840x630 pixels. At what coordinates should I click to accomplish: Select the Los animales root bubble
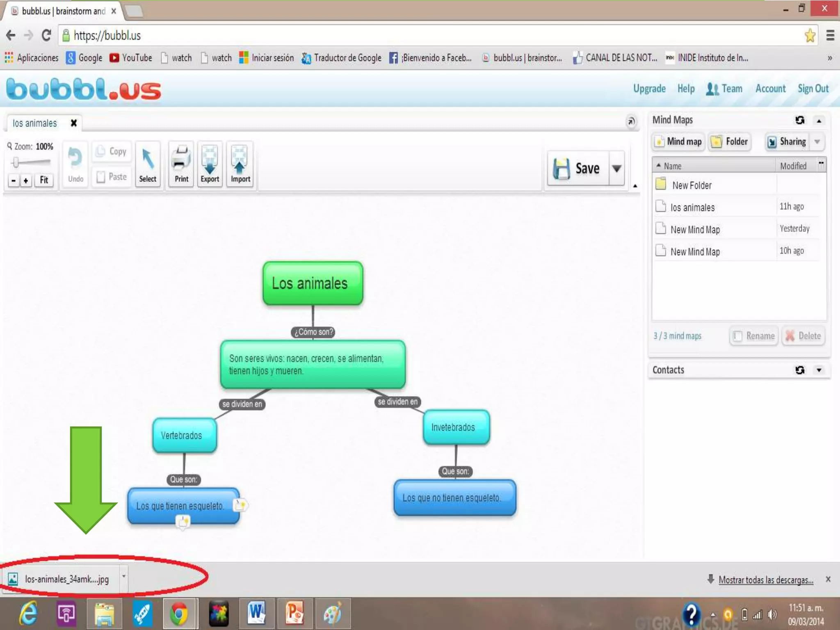pyautogui.click(x=313, y=283)
